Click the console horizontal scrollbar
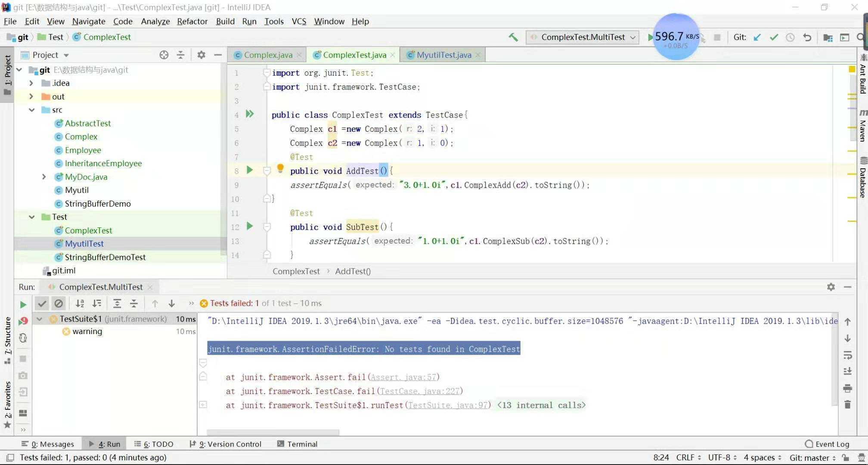The width and height of the screenshot is (868, 465). pyautogui.click(x=273, y=432)
